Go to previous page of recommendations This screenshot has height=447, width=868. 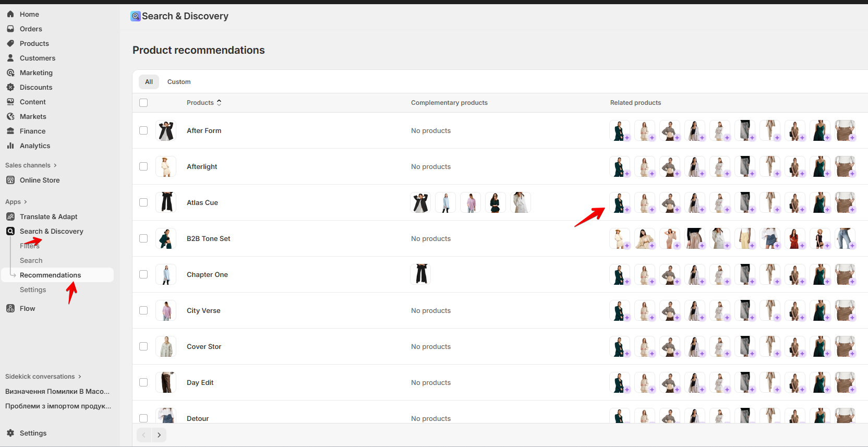pyautogui.click(x=144, y=435)
